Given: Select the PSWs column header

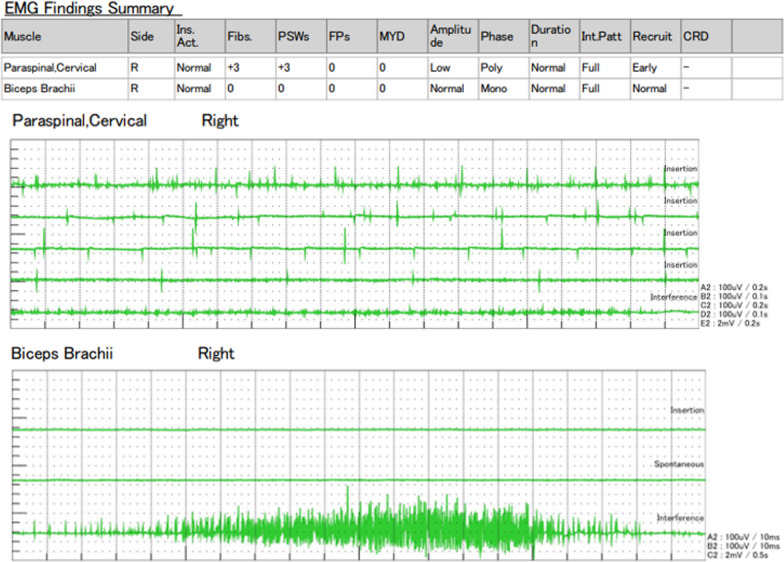Looking at the screenshot, I should tap(301, 36).
